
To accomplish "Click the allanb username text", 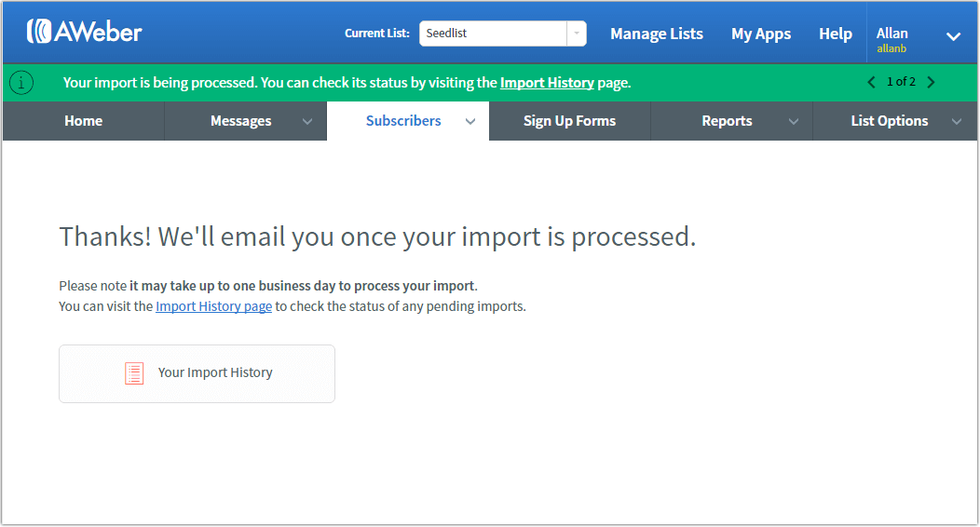I will click(892, 48).
